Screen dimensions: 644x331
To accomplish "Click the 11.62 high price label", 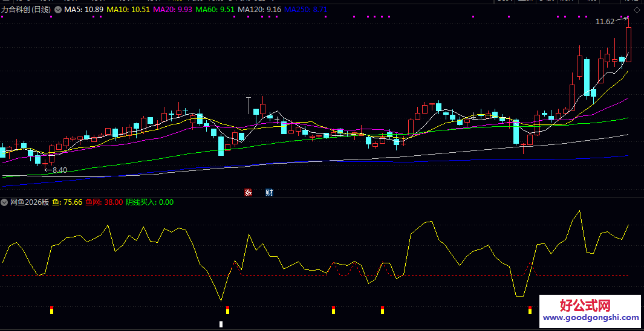I will click(x=605, y=22).
